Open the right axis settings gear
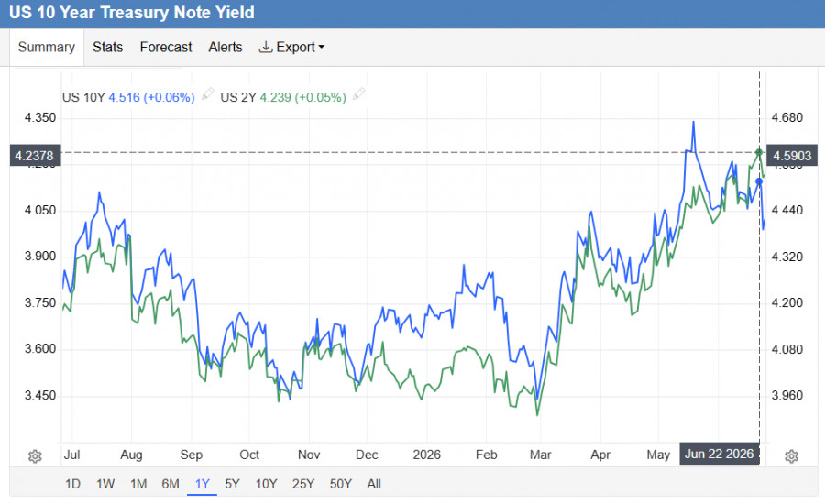825x504 pixels. [791, 455]
